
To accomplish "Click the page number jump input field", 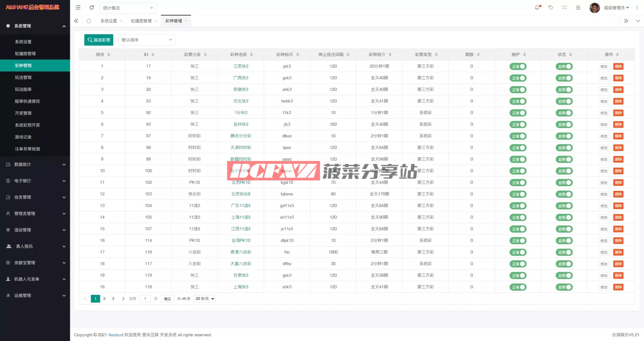I will pyautogui.click(x=145, y=299).
